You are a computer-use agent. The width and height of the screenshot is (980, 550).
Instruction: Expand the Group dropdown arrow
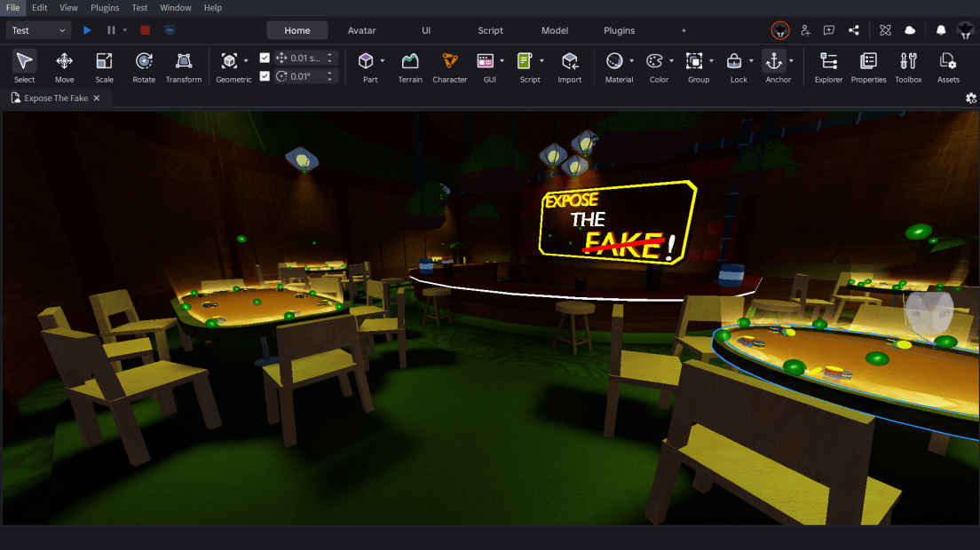[x=711, y=61]
